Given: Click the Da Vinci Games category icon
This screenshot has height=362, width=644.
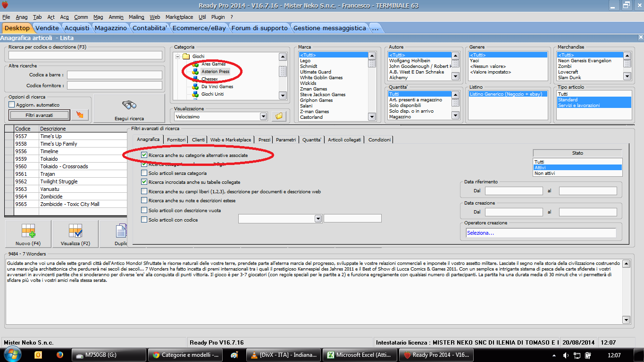Looking at the screenshot, I should pyautogui.click(x=195, y=87).
